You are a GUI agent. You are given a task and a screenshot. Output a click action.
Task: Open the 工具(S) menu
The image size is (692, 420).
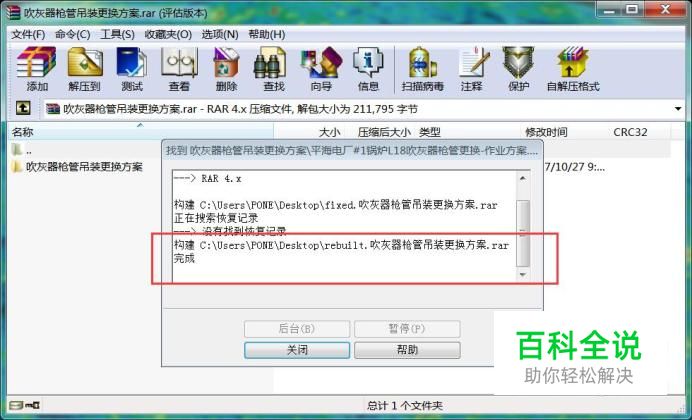pyautogui.click(x=117, y=34)
